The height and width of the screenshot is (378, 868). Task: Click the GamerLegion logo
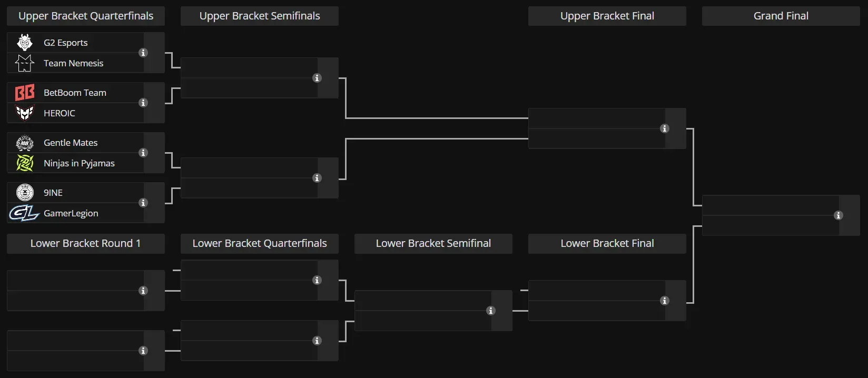[24, 213]
